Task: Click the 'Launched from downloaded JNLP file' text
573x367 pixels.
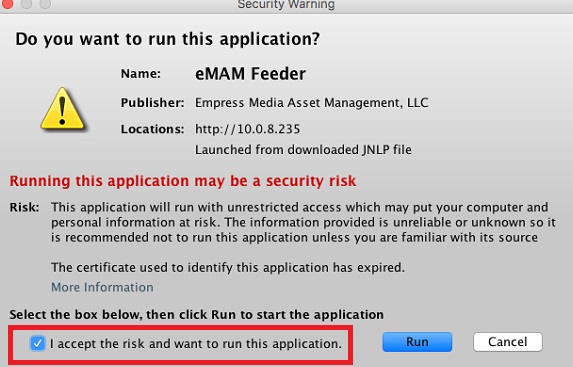Action: click(x=303, y=150)
